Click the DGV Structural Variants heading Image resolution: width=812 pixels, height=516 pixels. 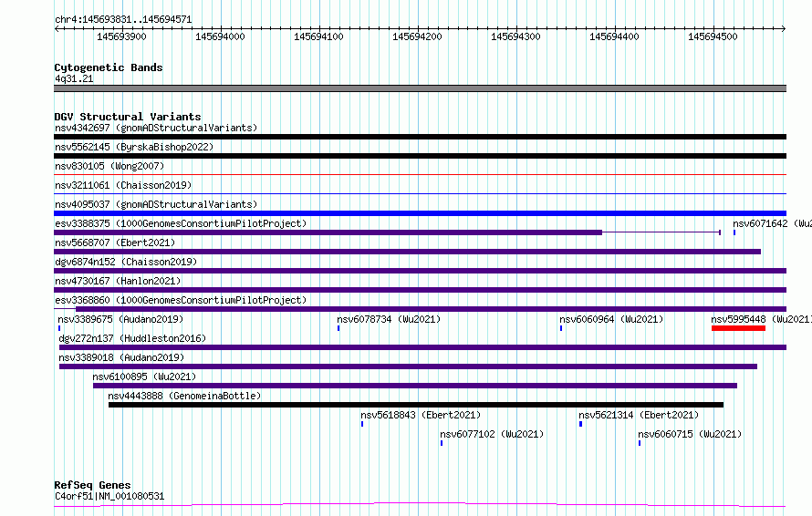(128, 117)
